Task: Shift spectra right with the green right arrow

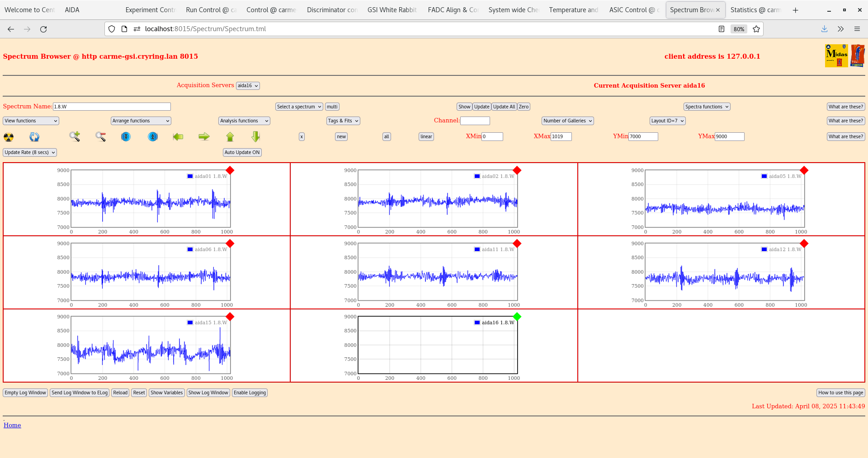Action: point(204,136)
